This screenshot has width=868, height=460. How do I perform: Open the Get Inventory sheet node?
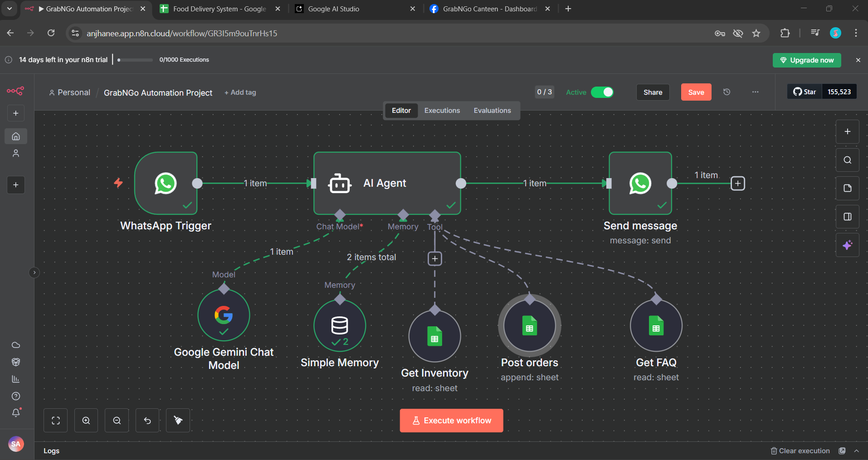tap(434, 336)
